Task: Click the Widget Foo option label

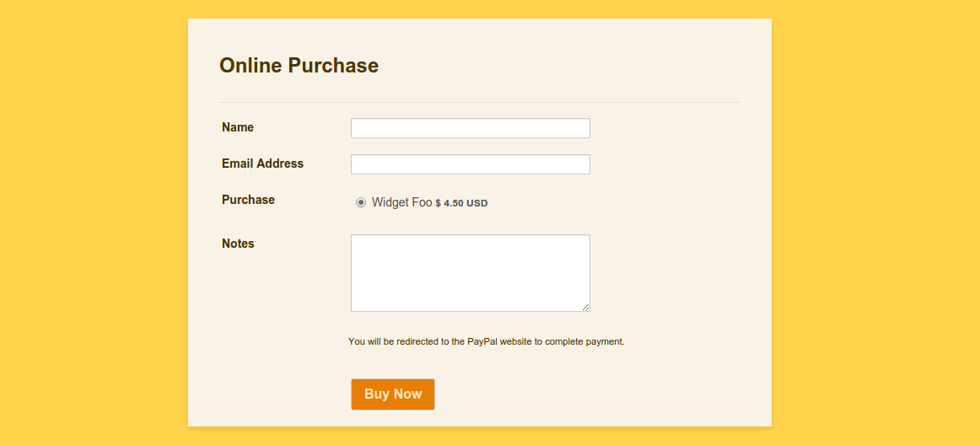Action: 402,202
